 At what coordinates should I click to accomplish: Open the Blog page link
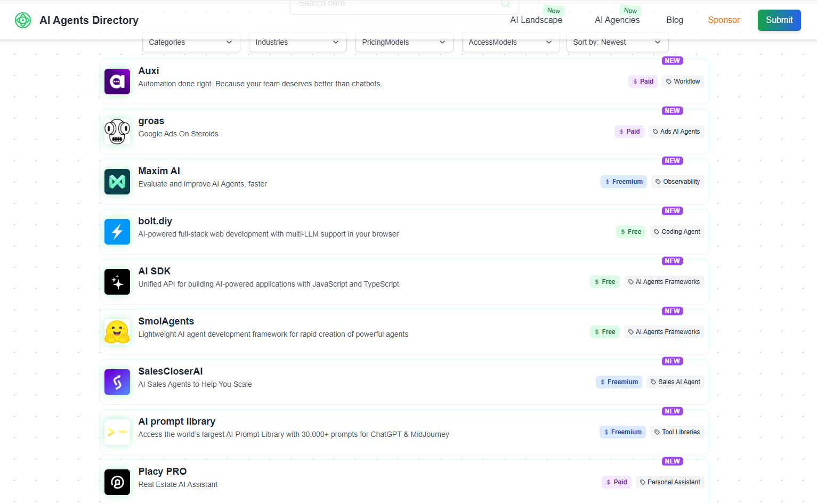675,20
